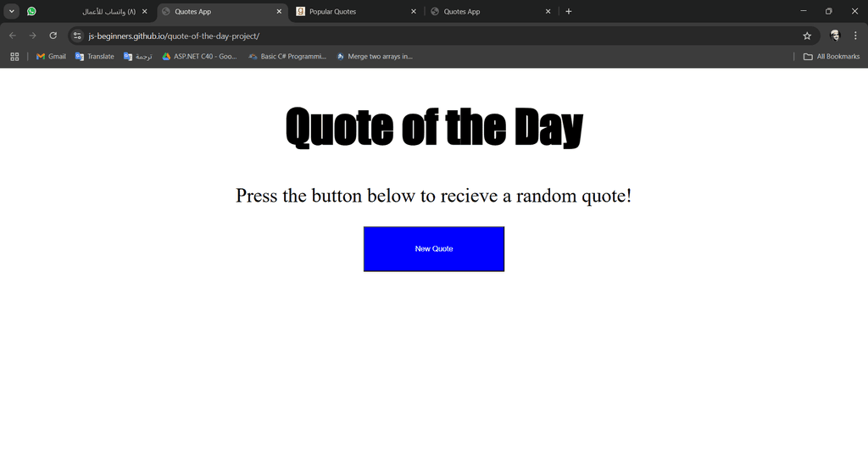Click the Quote of the Day heading

coord(434,127)
